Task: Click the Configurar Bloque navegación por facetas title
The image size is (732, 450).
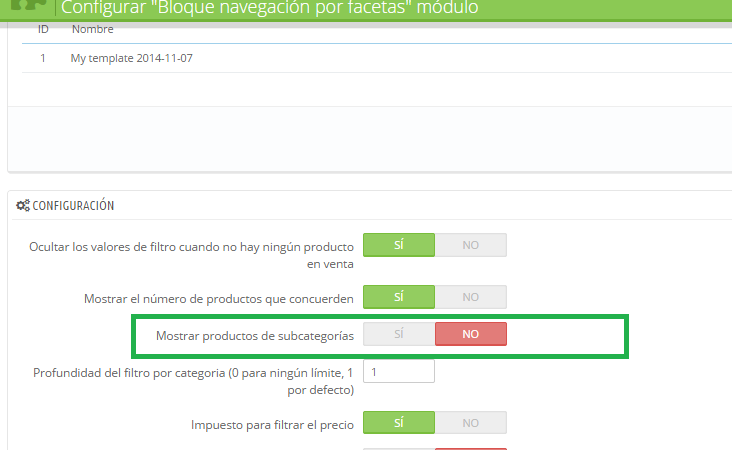Action: (270, 8)
